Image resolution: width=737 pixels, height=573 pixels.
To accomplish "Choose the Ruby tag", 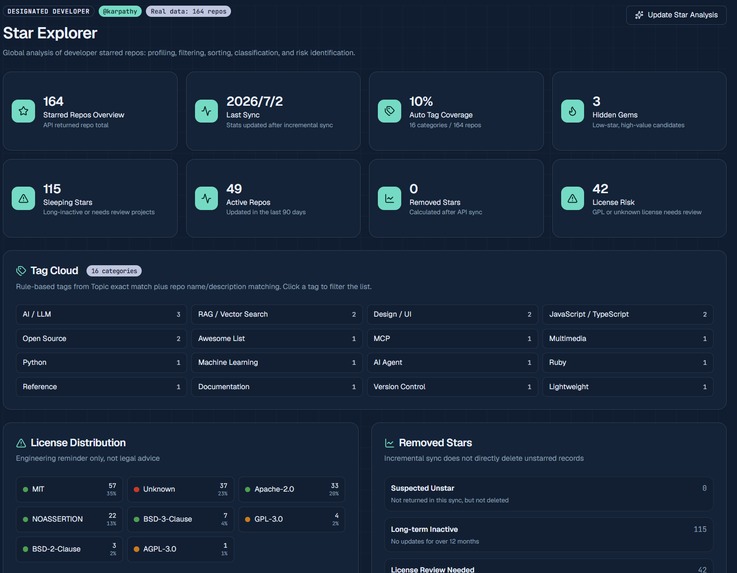I will [628, 362].
